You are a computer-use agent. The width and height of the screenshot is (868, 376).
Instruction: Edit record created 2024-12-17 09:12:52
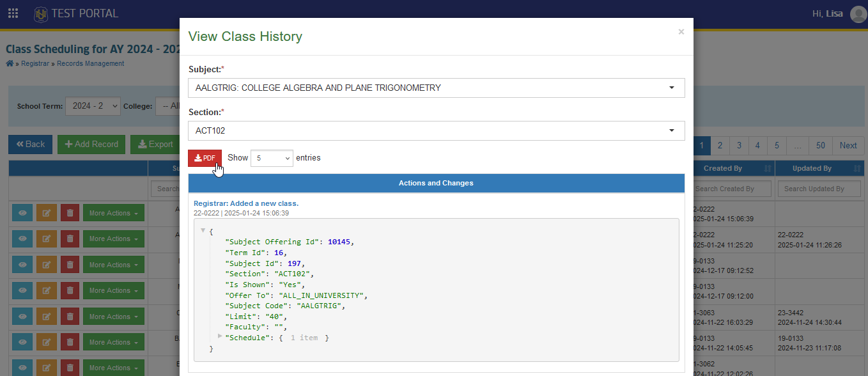click(x=46, y=265)
